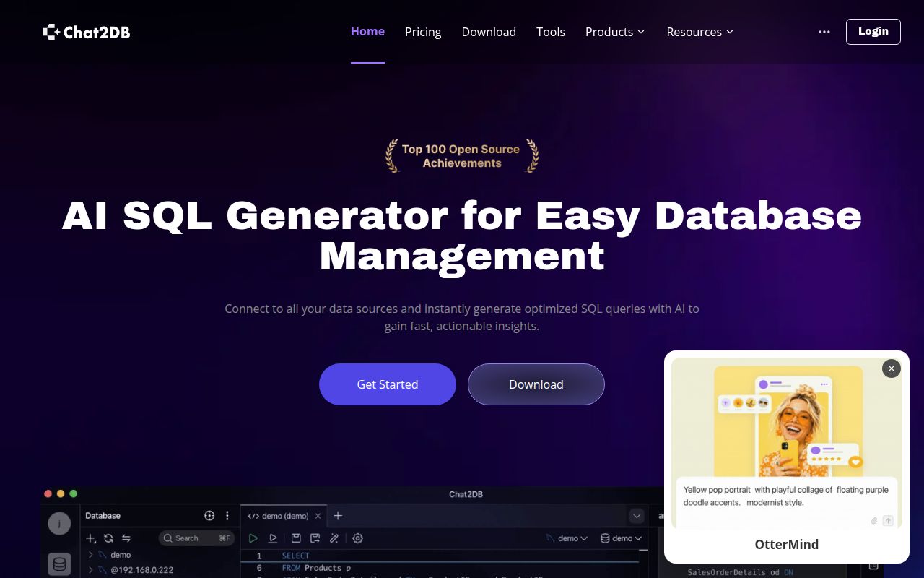Click the Search field in the Database panel
This screenshot has width=924, height=578.
pyautogui.click(x=196, y=538)
